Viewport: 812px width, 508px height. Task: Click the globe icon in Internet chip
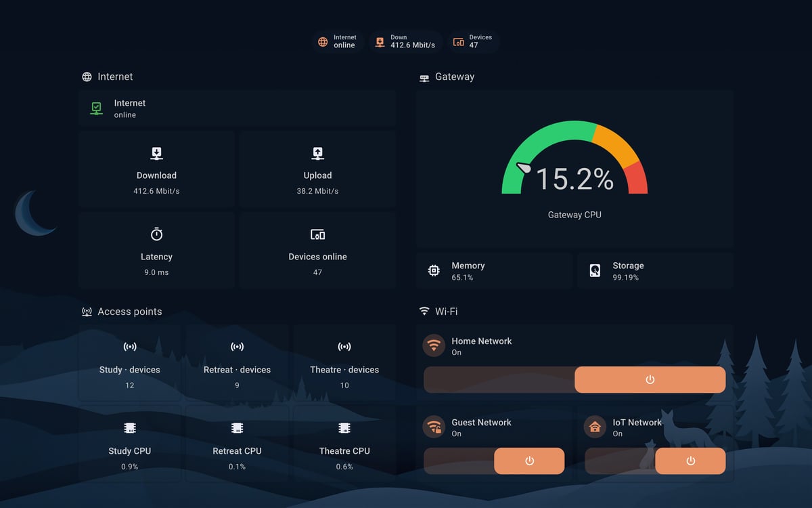click(323, 42)
